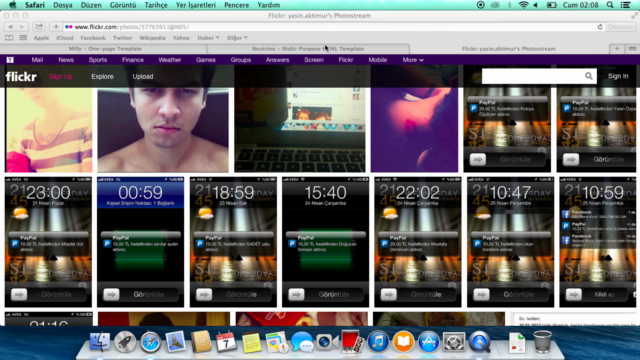Click the Explore link on Flickr
This screenshot has width=640, height=360.
pos(102,76)
